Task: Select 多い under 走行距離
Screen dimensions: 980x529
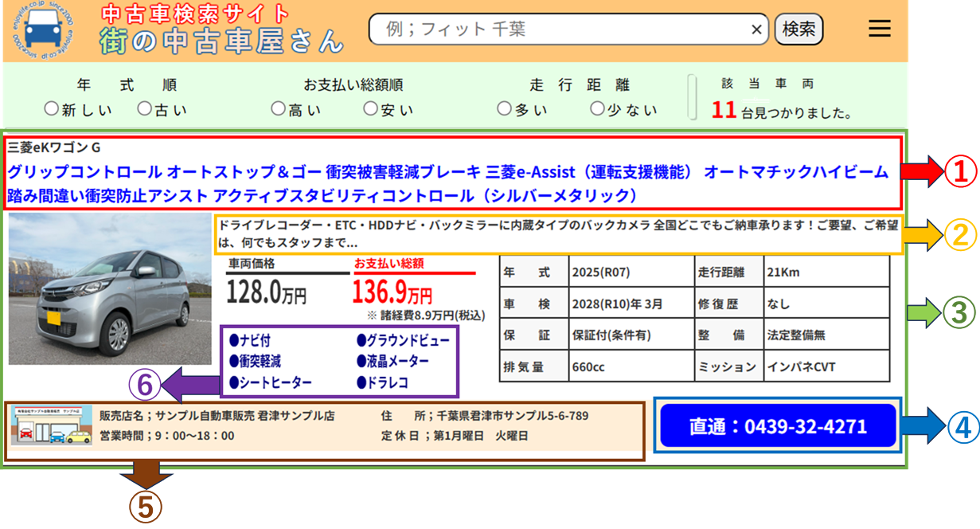Action: pyautogui.click(x=504, y=109)
